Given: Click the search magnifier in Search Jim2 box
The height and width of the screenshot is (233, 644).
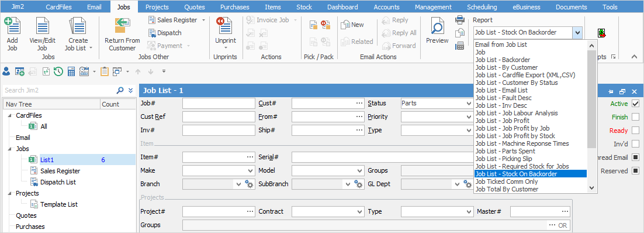Looking at the screenshot, I should pyautogui.click(x=120, y=90).
